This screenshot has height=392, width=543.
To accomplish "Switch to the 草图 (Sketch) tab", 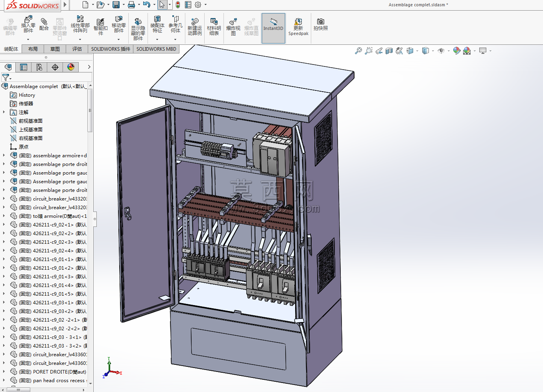I will 55,49.
